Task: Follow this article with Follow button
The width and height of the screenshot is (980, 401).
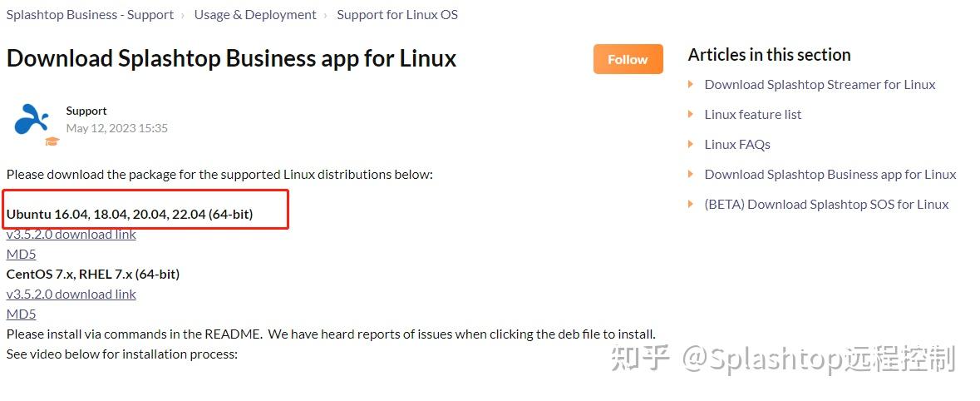Action: tap(628, 59)
